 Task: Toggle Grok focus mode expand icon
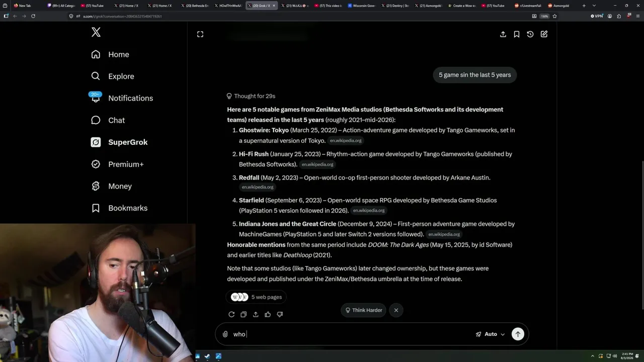(200, 34)
